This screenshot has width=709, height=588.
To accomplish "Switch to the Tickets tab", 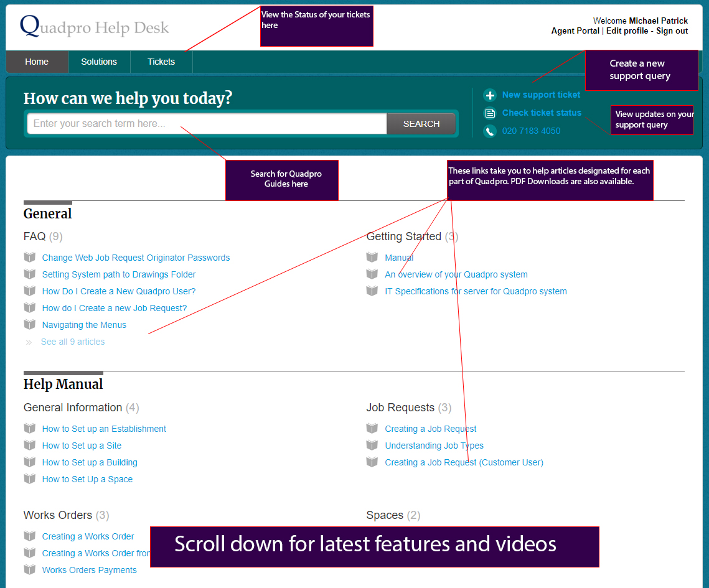I will [161, 62].
